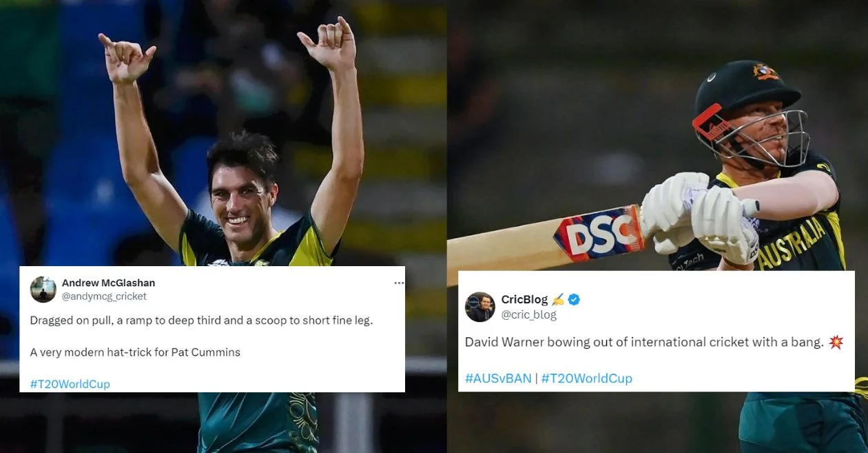The image size is (868, 453).
Task: Open the #T20WorldCup hashtag in the left tweet
Action: click(x=70, y=384)
